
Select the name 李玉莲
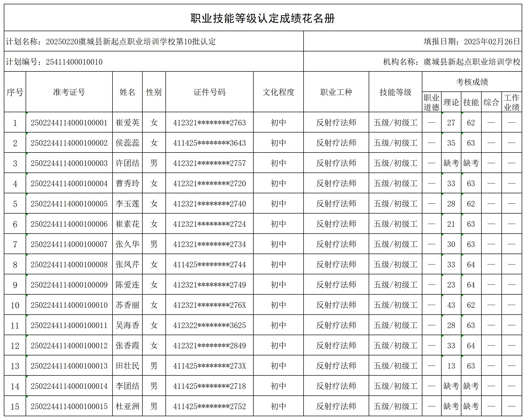[127, 204]
